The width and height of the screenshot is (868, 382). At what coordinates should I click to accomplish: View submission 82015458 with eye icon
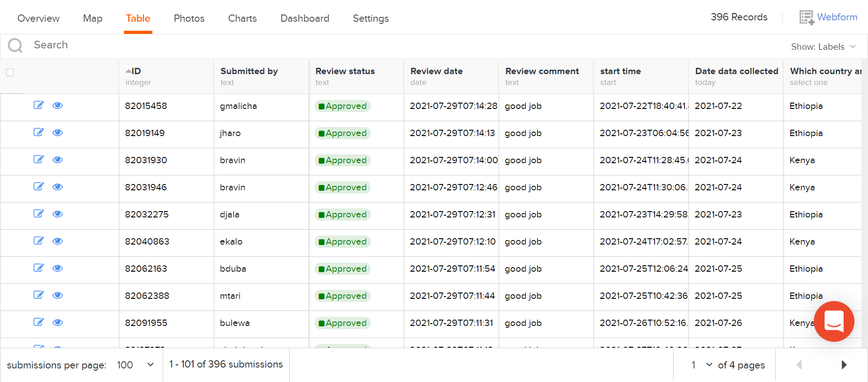(57, 105)
